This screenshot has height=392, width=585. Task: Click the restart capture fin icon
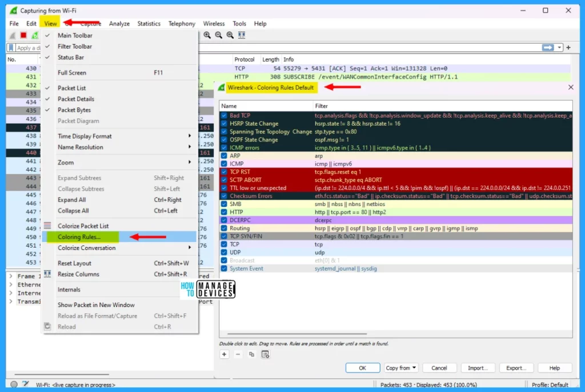click(x=35, y=35)
